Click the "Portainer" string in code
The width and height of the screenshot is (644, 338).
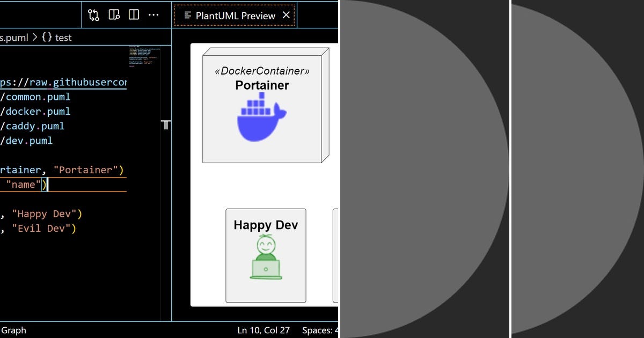tap(85, 170)
